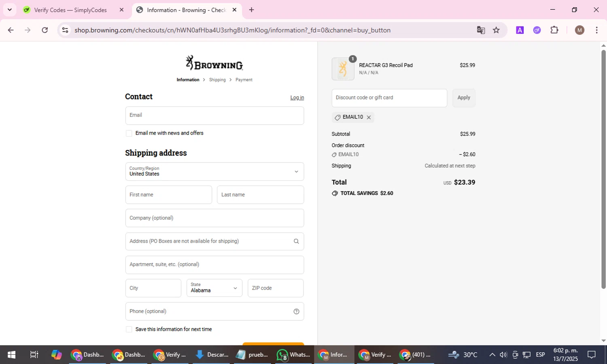View site information icon in address bar

(65, 30)
